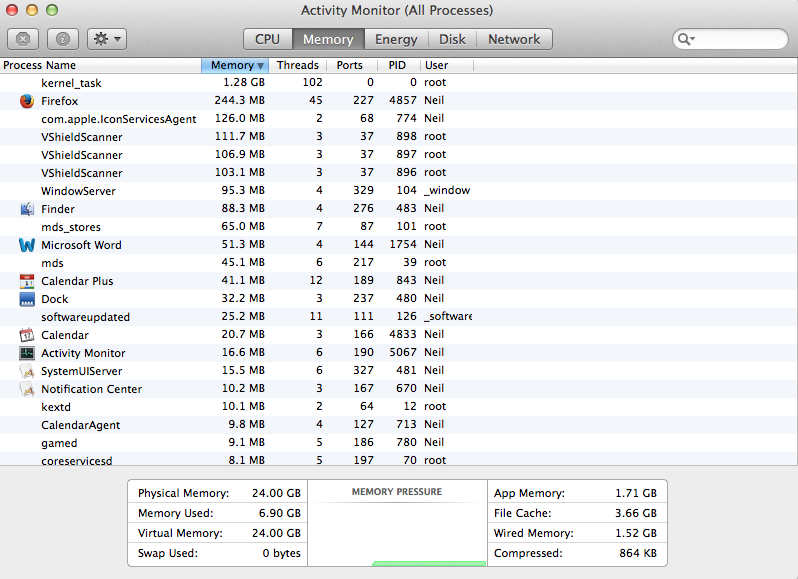Click Memory Used 6.90 GB value
The height and width of the screenshot is (579, 798).
click(279, 513)
